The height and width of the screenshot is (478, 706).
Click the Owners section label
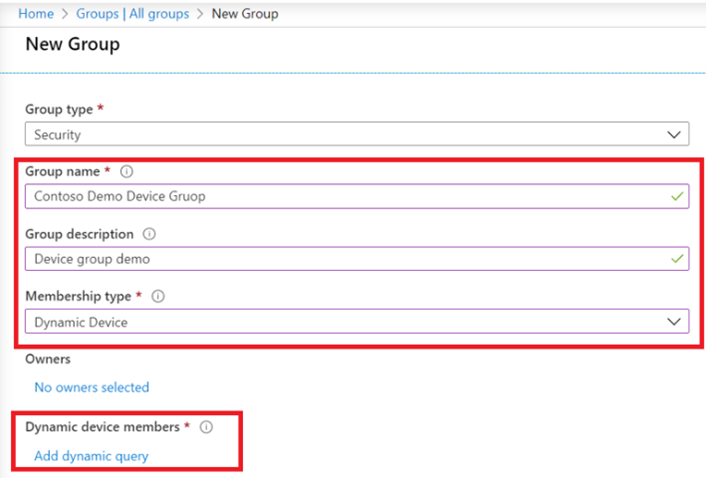point(48,359)
